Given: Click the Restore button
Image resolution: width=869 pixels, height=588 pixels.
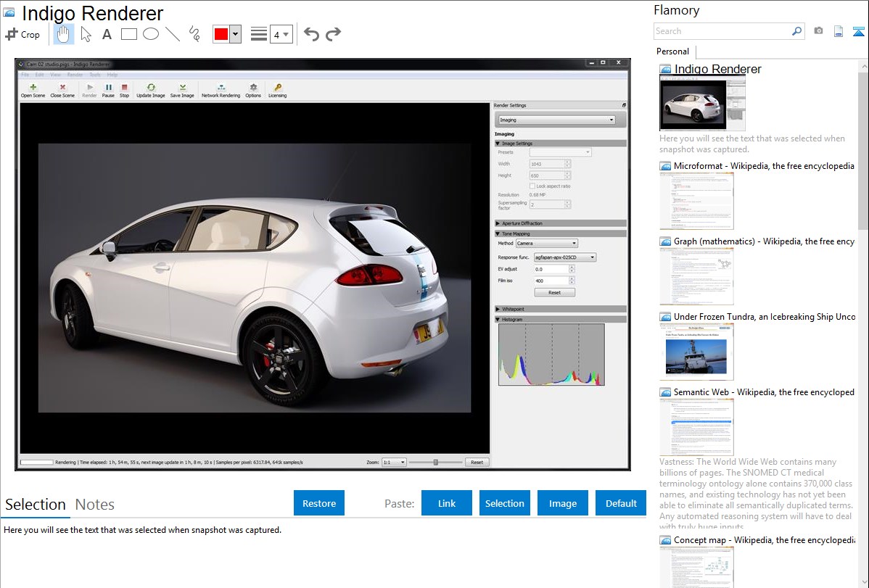Looking at the screenshot, I should (x=319, y=503).
